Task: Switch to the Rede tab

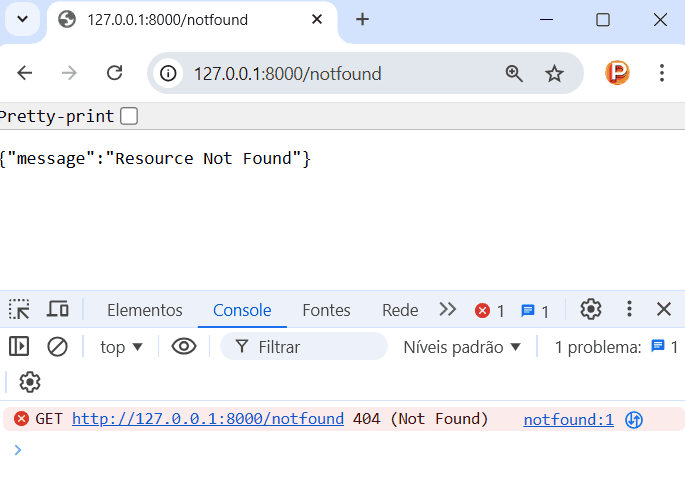Action: (x=400, y=310)
